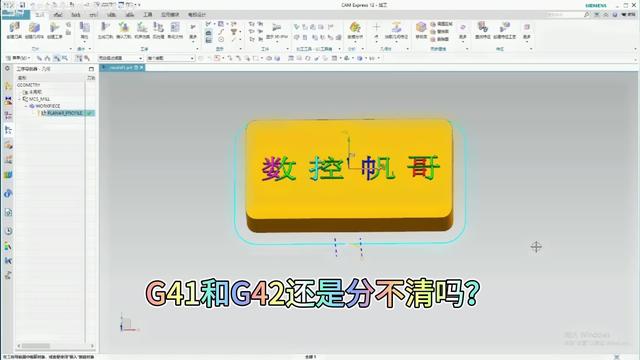This screenshot has height=360, width=640.
Task: Open the File (文件) tab
Action: pyautogui.click(x=15, y=14)
